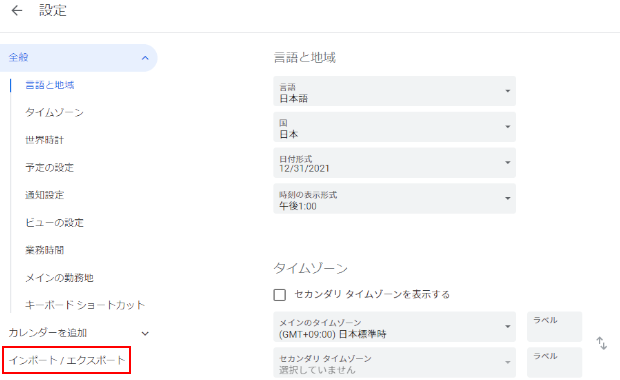The image size is (620, 380).
Task: Open the 時刻の表示形式 dropdown
Action: click(x=394, y=199)
